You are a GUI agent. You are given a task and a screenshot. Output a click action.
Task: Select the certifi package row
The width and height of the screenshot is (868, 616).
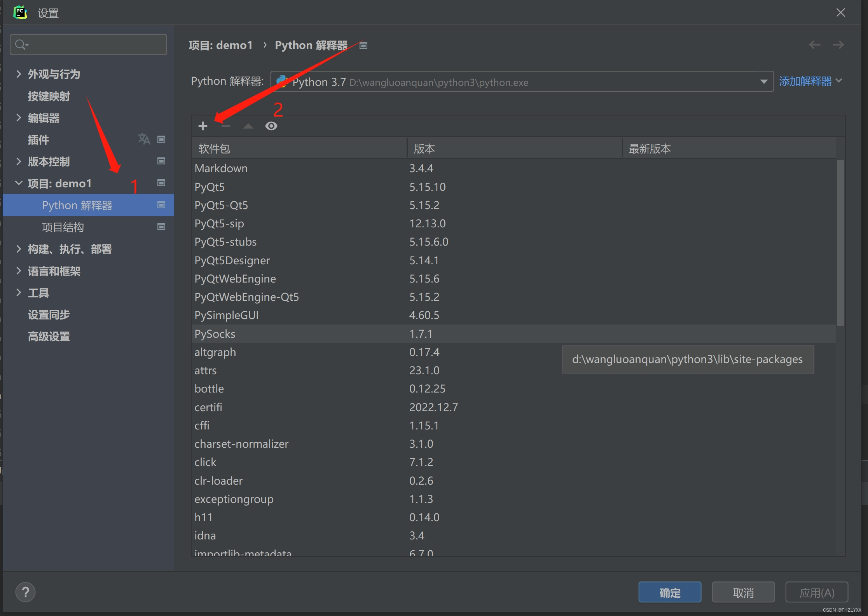(513, 407)
